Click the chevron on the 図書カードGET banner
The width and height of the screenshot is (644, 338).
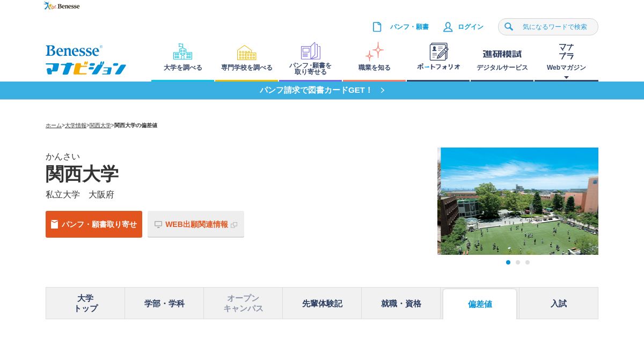[x=382, y=90]
